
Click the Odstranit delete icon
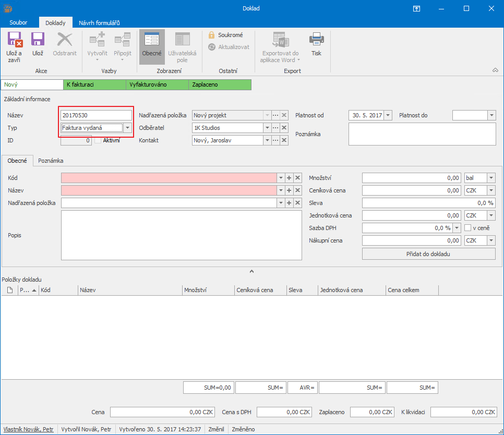(x=65, y=40)
